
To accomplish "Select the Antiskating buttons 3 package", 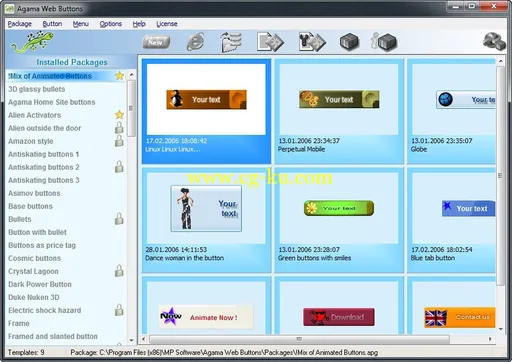I will click(x=66, y=180).
